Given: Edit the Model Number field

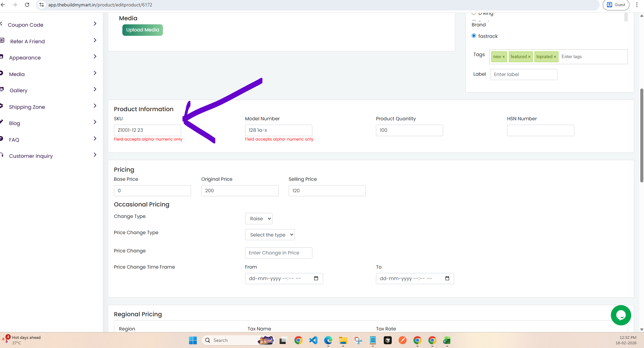Looking at the screenshot, I should (279, 130).
